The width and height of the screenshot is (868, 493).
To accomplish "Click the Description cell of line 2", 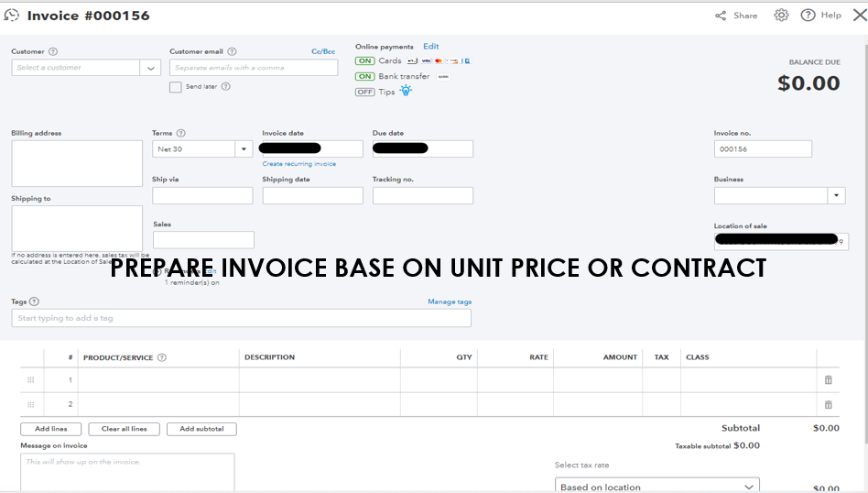I will coord(320,404).
